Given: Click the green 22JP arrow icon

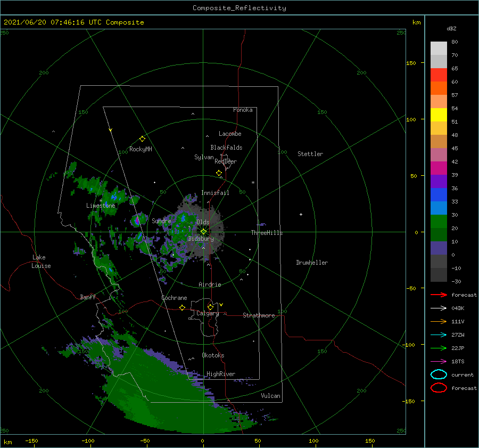Looking at the screenshot, I should (x=439, y=348).
